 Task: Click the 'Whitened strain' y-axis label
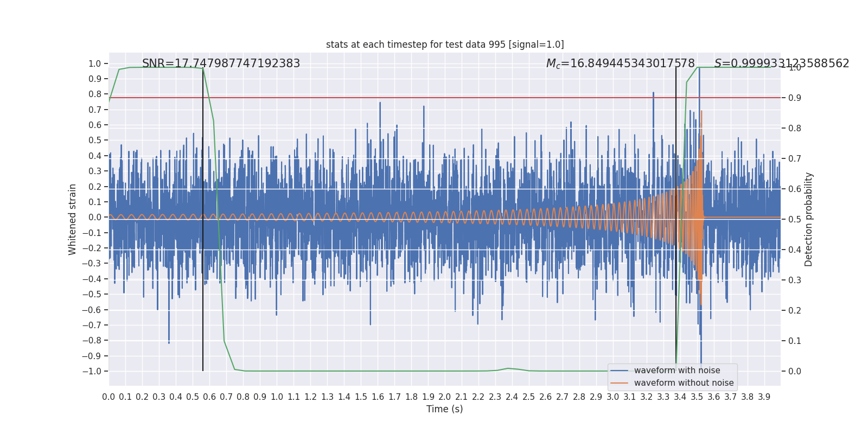coord(73,219)
